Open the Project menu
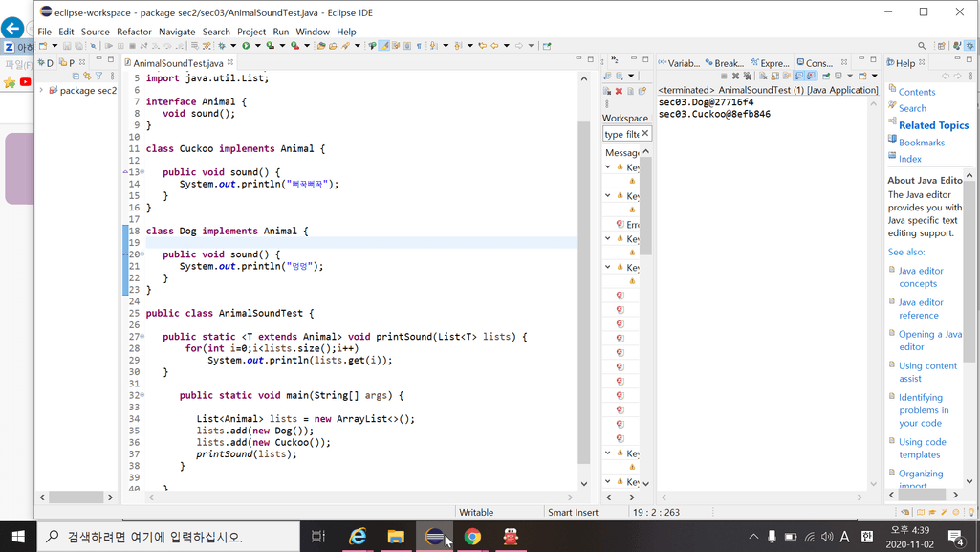Screen dimensions: 980x552 [251, 32]
